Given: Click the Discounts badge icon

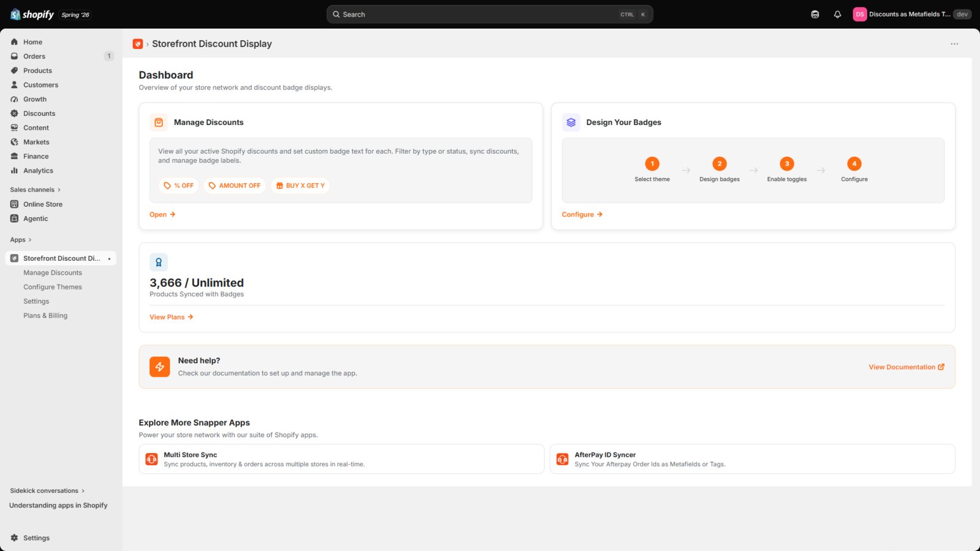Looking at the screenshot, I should click(14, 113).
